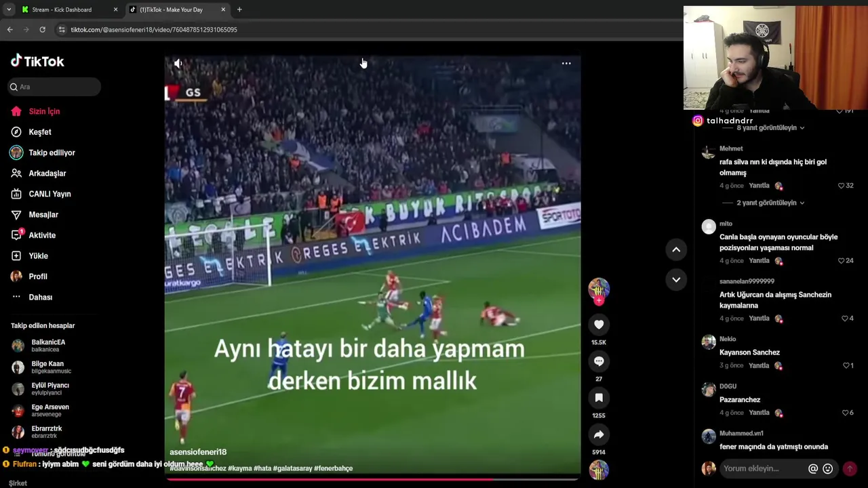Click the TikTok logo
Image resolution: width=868 pixels, height=488 pixels.
pos(37,61)
